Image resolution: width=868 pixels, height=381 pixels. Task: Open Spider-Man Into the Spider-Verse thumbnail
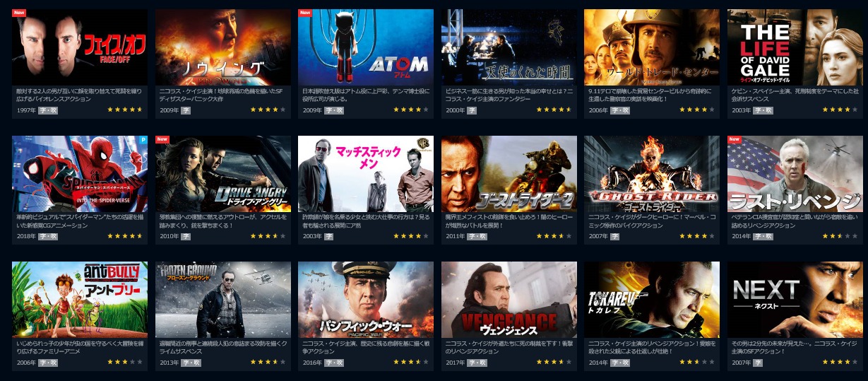[80, 174]
